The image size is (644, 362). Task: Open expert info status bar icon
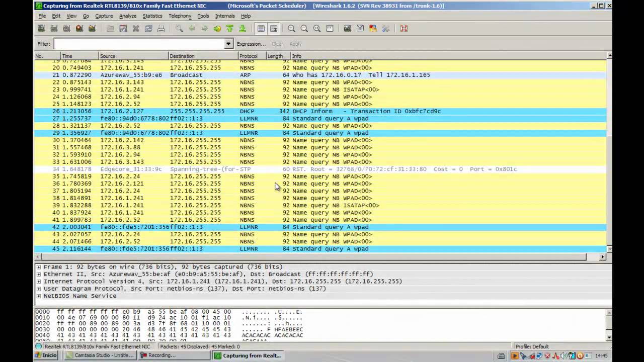(x=39, y=346)
